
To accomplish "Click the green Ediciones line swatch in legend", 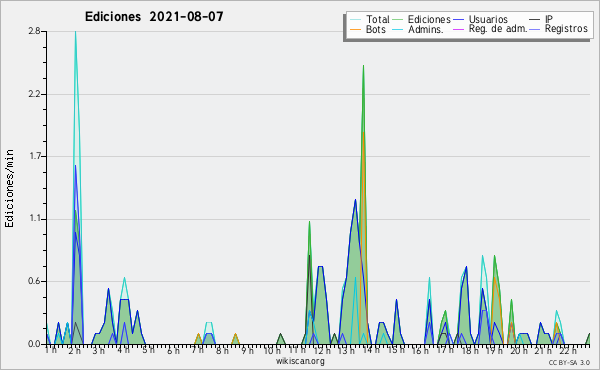I will pos(398,19).
